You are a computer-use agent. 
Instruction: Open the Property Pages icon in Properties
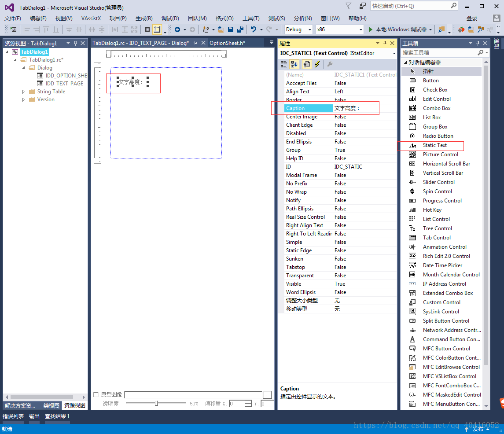[307, 64]
